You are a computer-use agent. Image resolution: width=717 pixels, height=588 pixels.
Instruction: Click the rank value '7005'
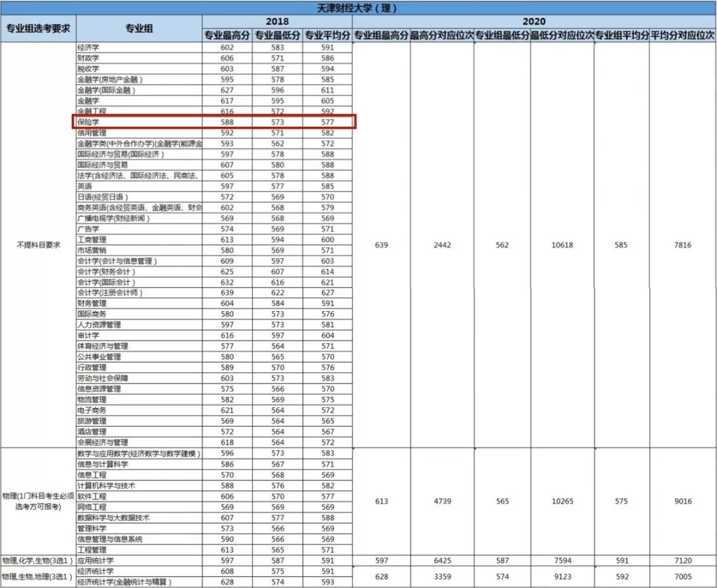(682, 577)
